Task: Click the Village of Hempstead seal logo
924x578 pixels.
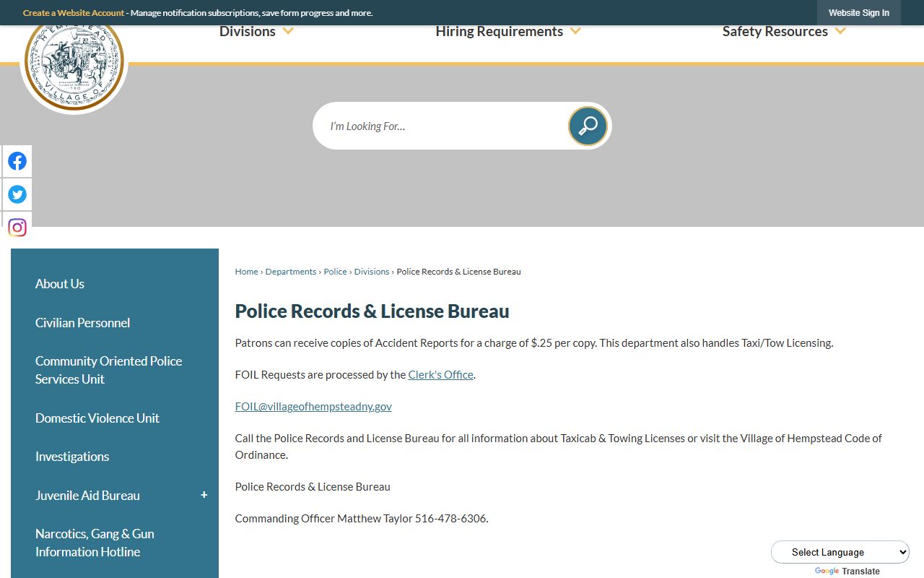Action: 74,61
